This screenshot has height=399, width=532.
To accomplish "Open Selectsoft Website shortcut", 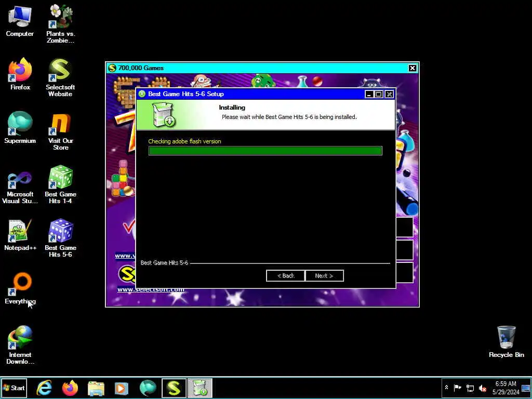I will coord(60,77).
